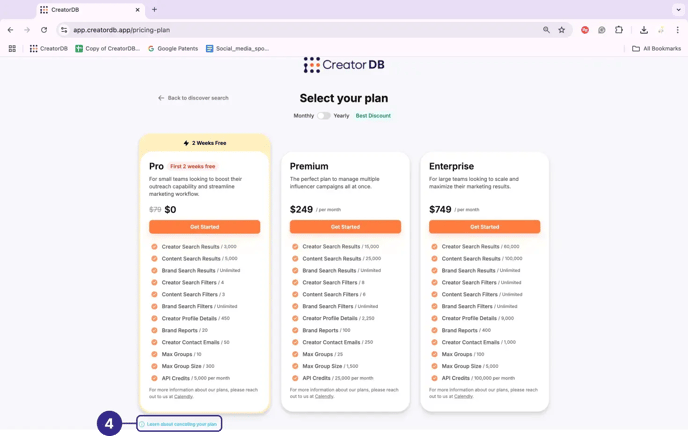The width and height of the screenshot is (688, 436).
Task: Open a new tab with plus button
Action: pyautogui.click(x=154, y=9)
